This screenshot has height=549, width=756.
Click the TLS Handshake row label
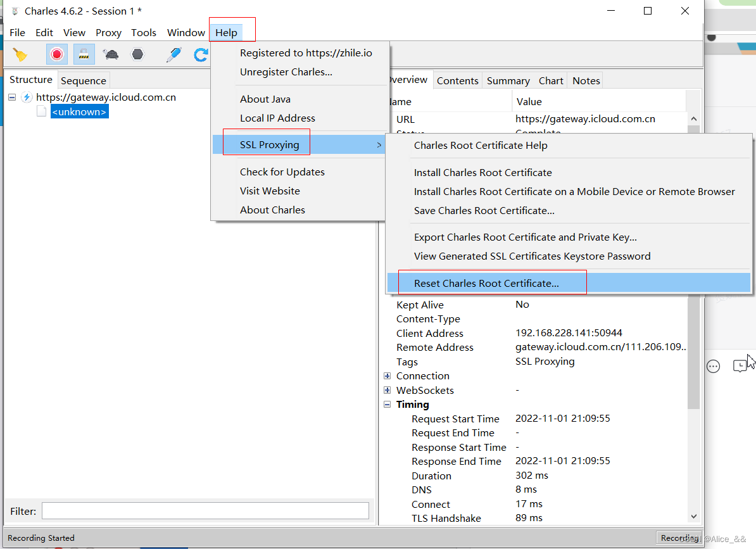[446, 518]
